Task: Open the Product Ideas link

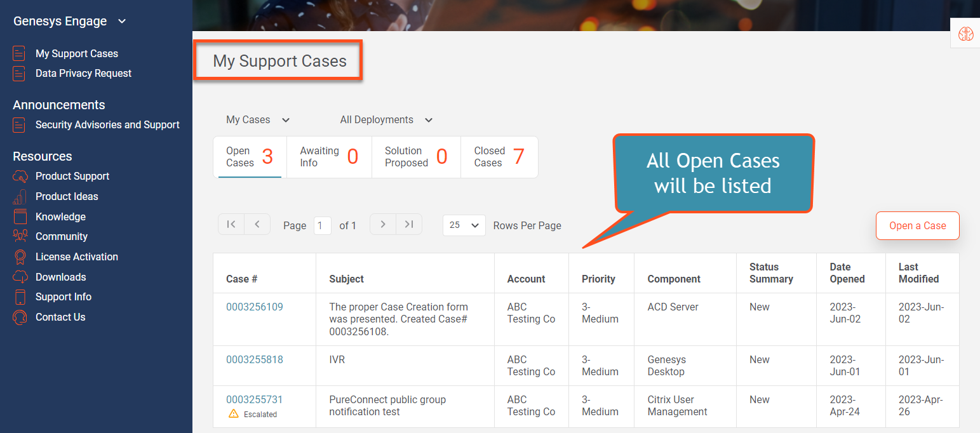Action: (x=67, y=196)
